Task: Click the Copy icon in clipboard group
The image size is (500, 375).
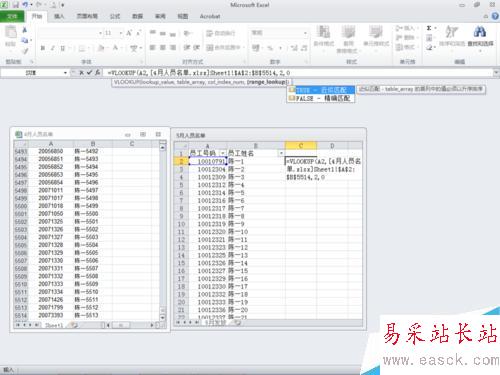Action: pos(25,40)
